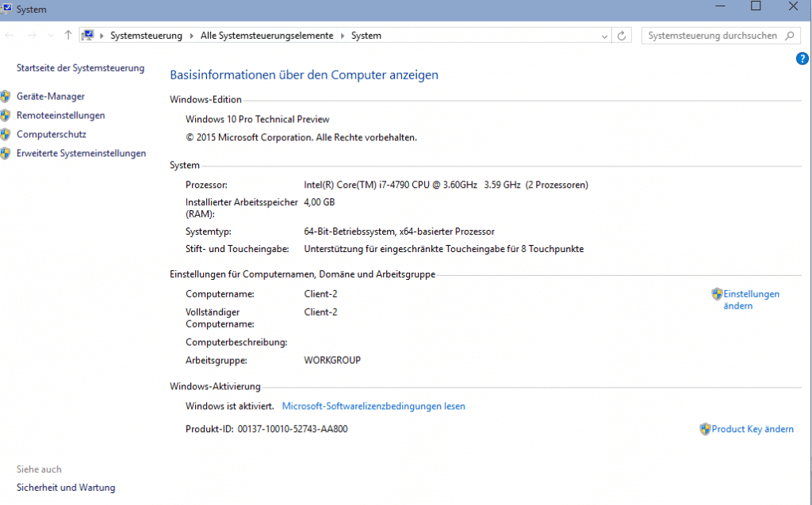Expand the breadcrumb arrow after Systemsteuerung

pos(190,36)
